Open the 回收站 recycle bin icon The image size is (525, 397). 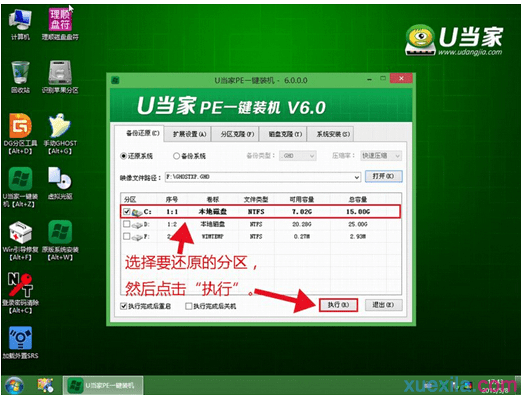(x=20, y=77)
